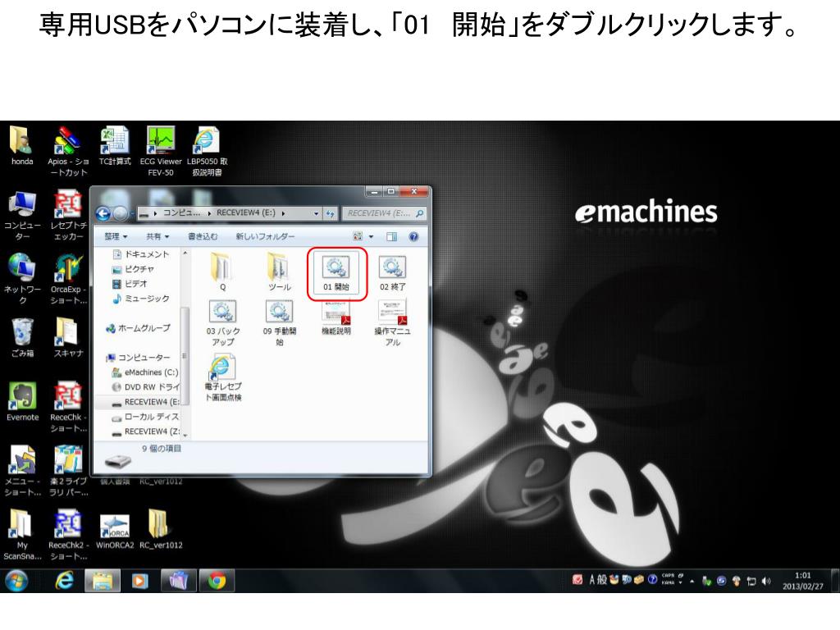Select ビデオ in navigation pane
Screen dimensions: 840x630
pos(130,284)
